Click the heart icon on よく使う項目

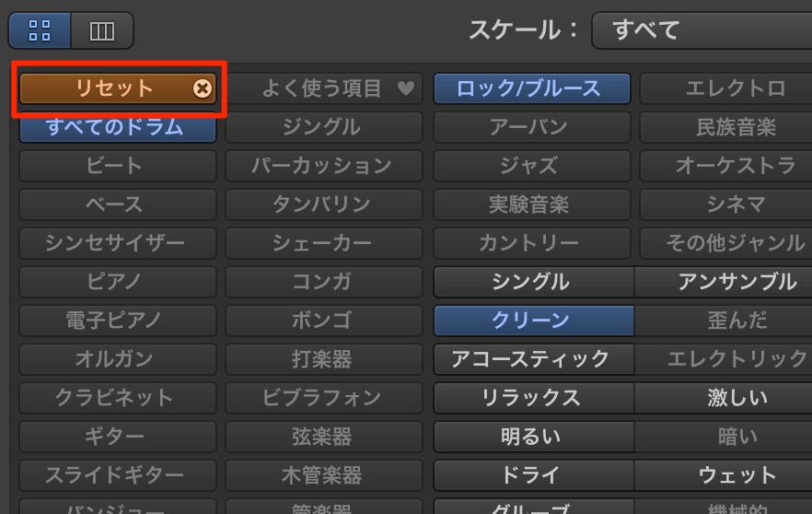pos(406,88)
